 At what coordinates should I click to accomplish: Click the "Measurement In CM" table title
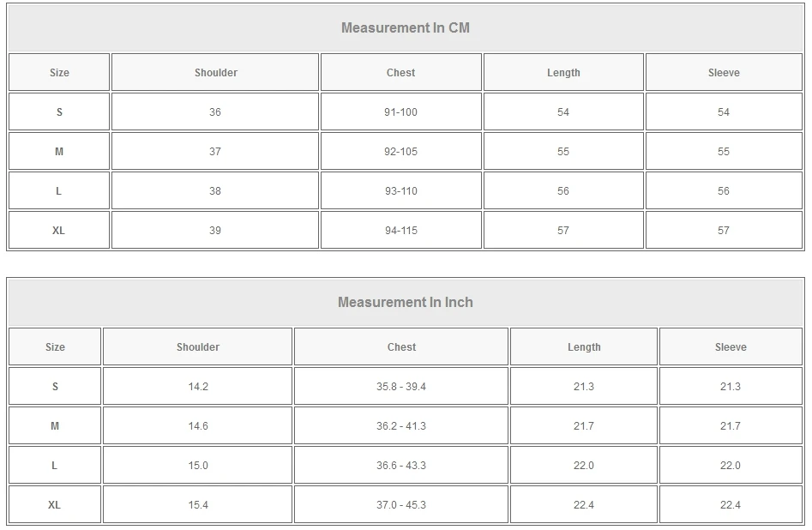point(406,27)
